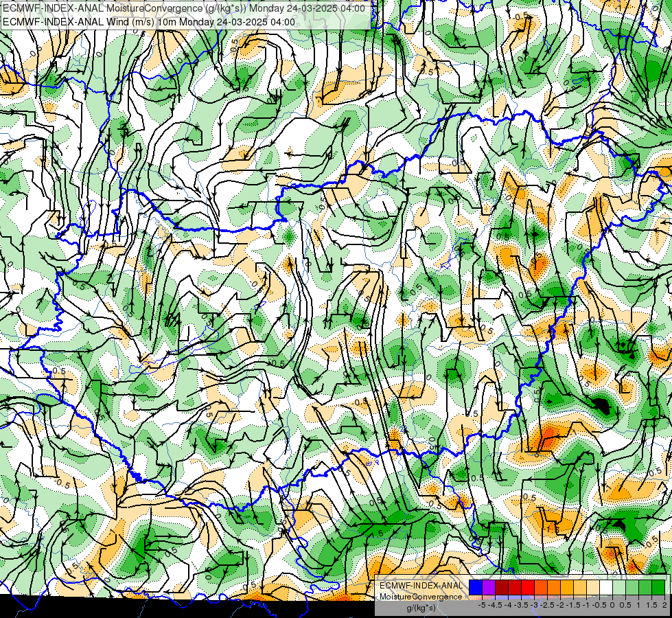Image resolution: width=672 pixels, height=618 pixels.
Task: Click the dark maroon swatch between -4.5 and -4
Action: click(x=502, y=587)
